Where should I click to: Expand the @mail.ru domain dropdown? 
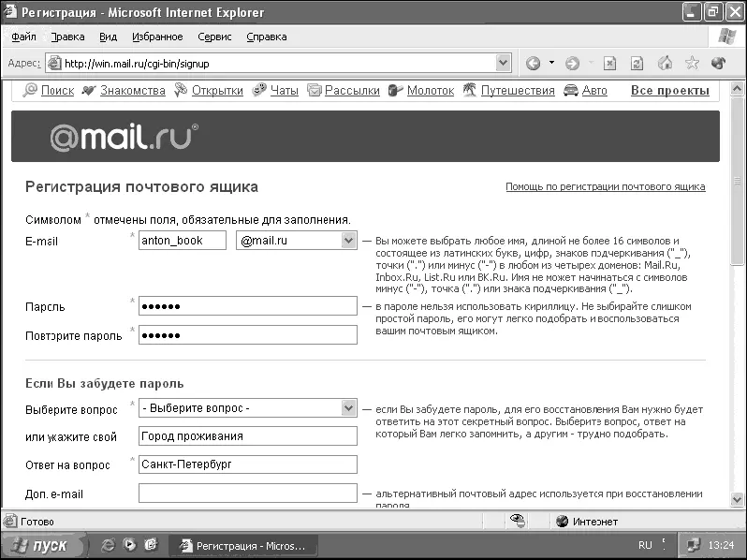pyautogui.click(x=348, y=241)
